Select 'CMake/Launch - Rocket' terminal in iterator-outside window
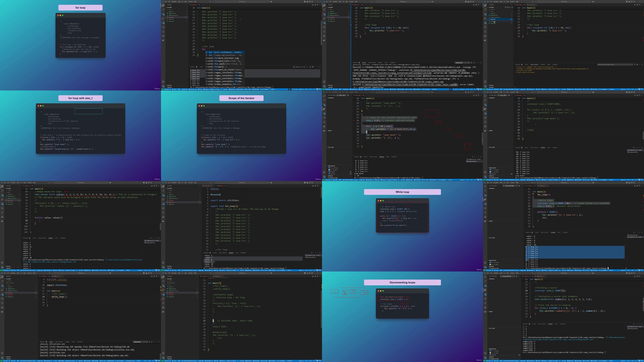The height and width of the screenshot is (362, 644). pos(474,159)
